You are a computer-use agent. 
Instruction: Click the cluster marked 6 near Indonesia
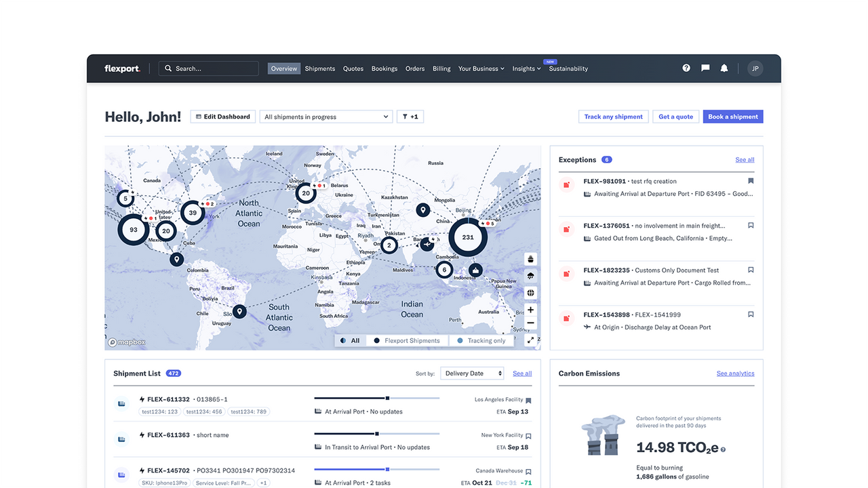click(x=444, y=270)
